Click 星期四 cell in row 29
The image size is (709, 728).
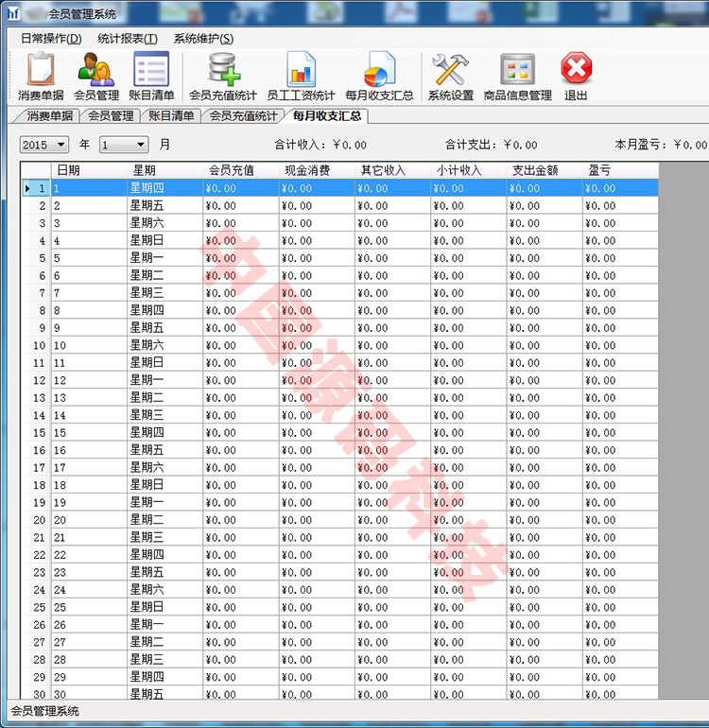[x=164, y=677]
